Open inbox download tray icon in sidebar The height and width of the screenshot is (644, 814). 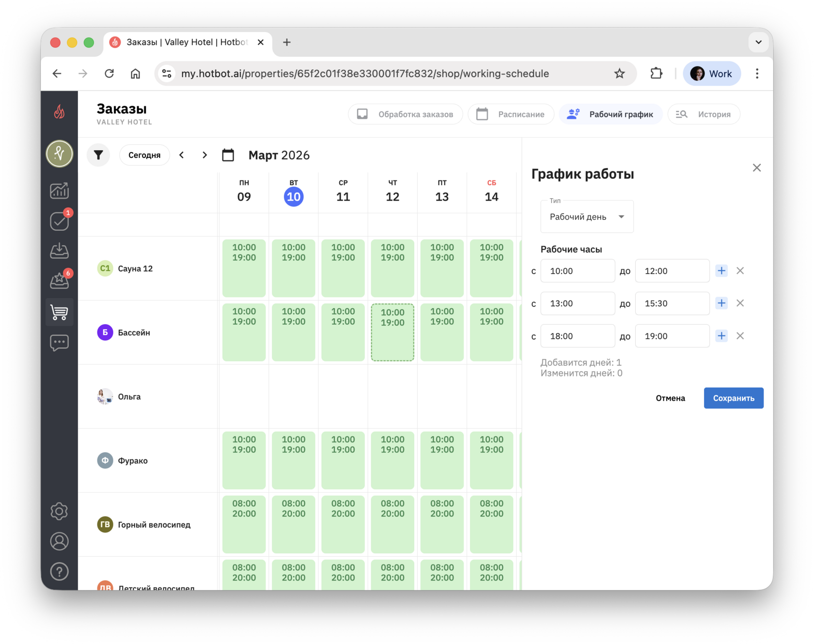point(59,251)
